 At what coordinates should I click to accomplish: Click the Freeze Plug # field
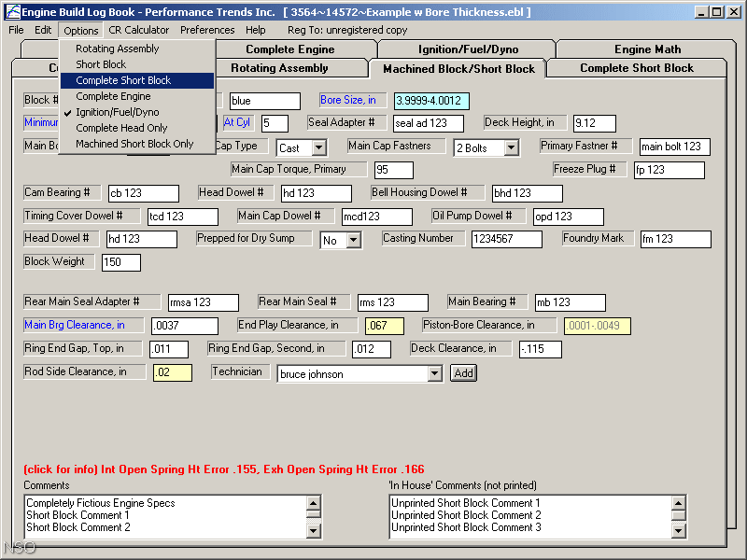coord(669,170)
